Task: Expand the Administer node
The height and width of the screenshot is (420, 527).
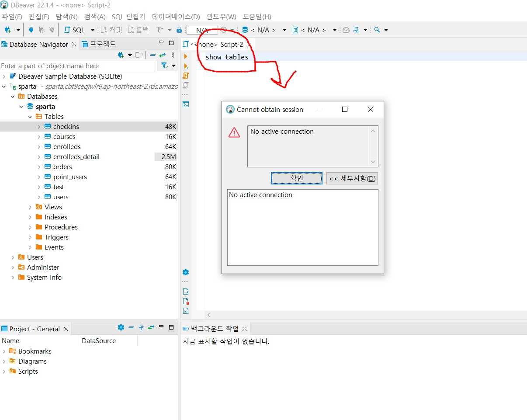Action: (x=13, y=267)
